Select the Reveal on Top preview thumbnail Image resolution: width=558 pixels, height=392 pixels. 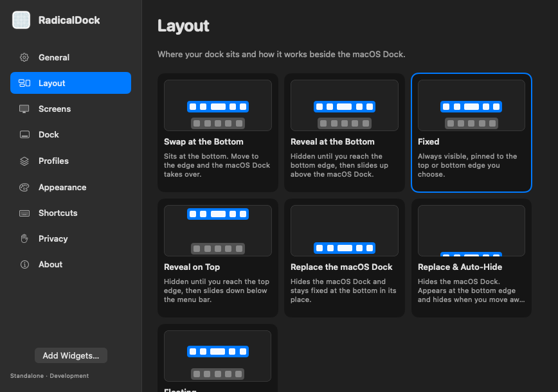(x=218, y=231)
